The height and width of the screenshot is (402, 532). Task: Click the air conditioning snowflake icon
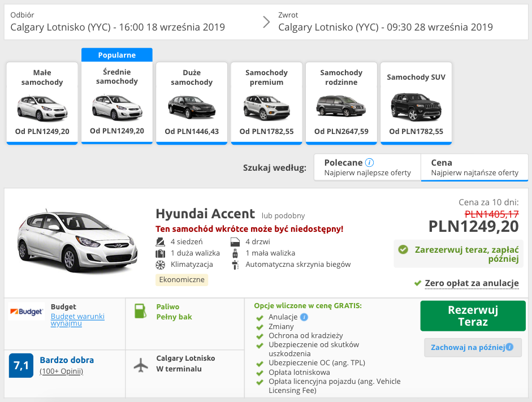(x=160, y=265)
